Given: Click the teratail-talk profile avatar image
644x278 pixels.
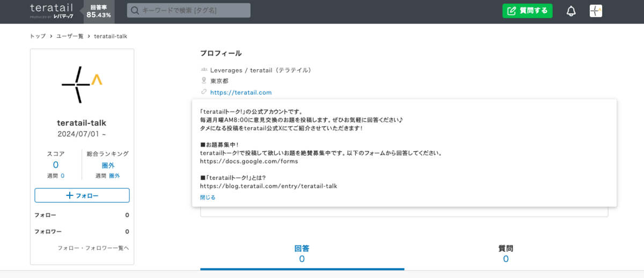Looking at the screenshot, I should tap(82, 84).
